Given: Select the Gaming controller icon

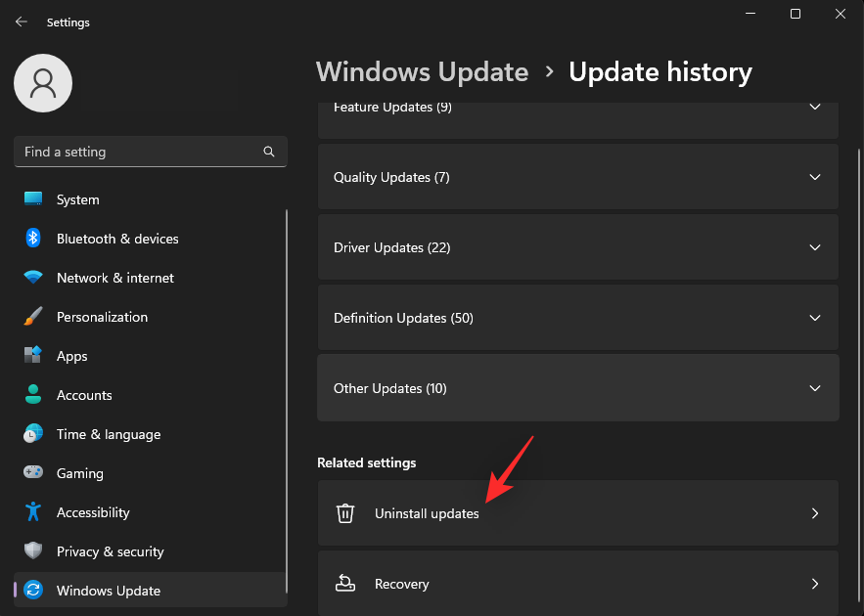Looking at the screenshot, I should click(32, 473).
